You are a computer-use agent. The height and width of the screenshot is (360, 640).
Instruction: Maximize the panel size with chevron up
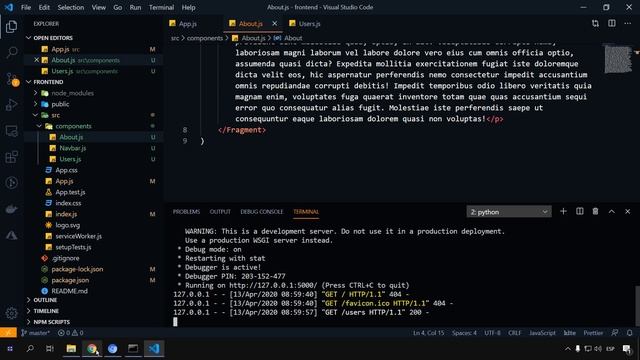click(x=611, y=211)
